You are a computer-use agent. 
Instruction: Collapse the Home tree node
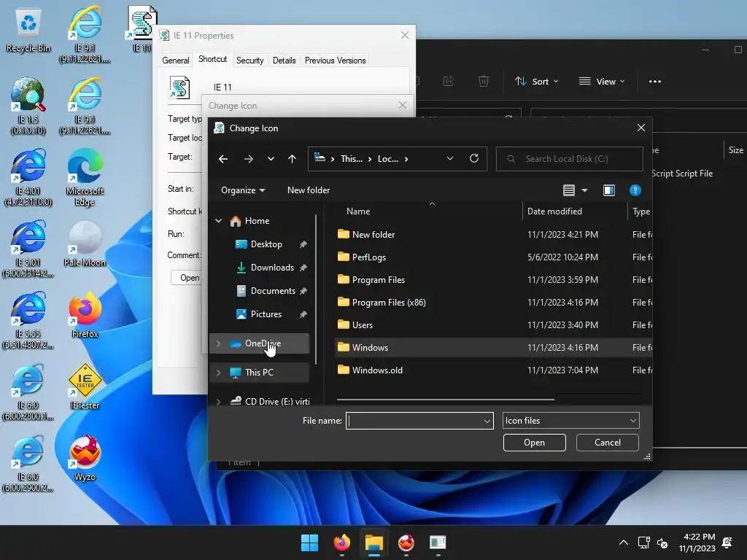(x=219, y=220)
